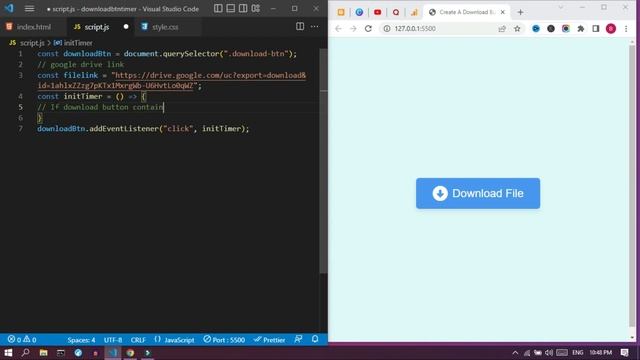Reload the Chrome page
640x360 pixels.
click(368, 29)
